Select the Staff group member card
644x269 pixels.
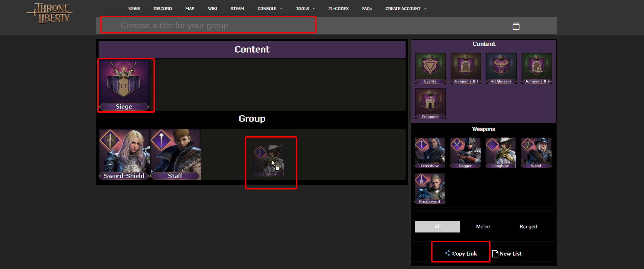[175, 154]
